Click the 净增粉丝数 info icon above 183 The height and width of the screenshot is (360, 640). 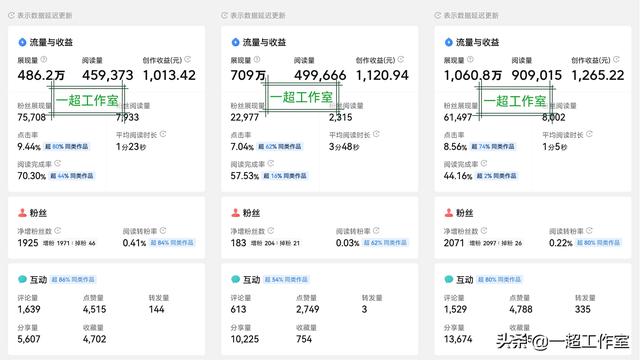[271, 230]
